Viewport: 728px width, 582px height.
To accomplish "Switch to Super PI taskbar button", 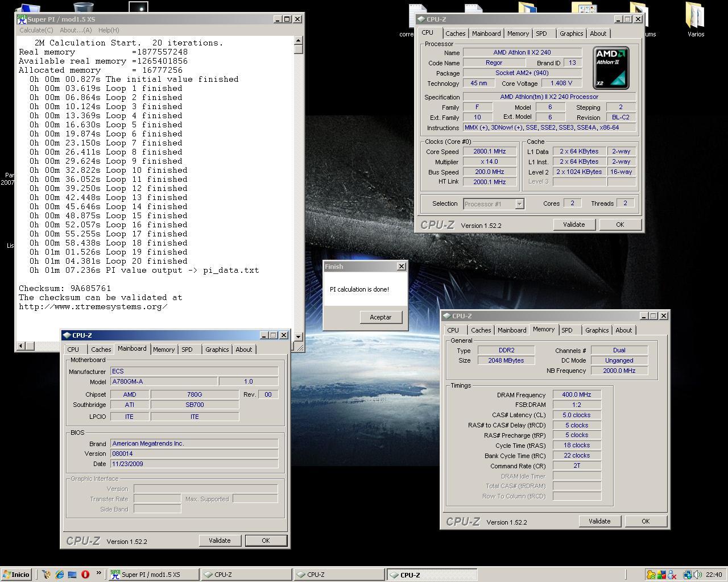I will tap(154, 575).
